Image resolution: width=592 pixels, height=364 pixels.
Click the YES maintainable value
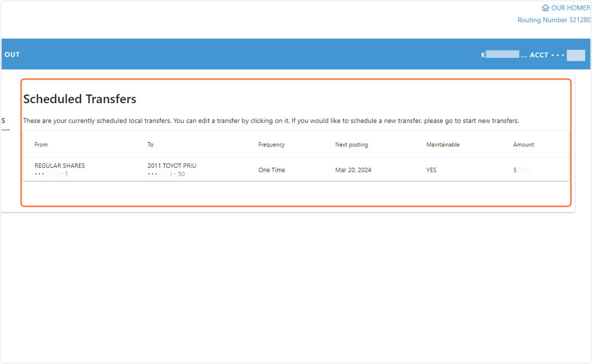[432, 170]
